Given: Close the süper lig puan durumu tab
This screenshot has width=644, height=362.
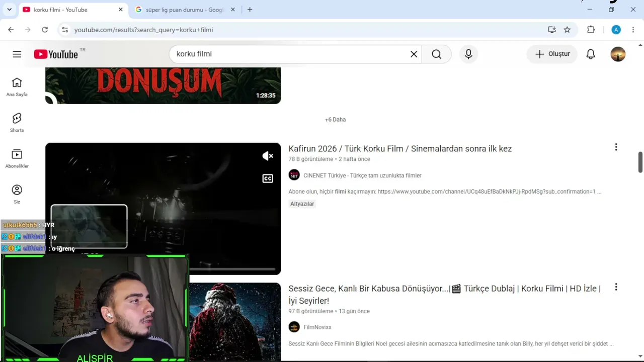Looking at the screenshot, I should coord(233,10).
